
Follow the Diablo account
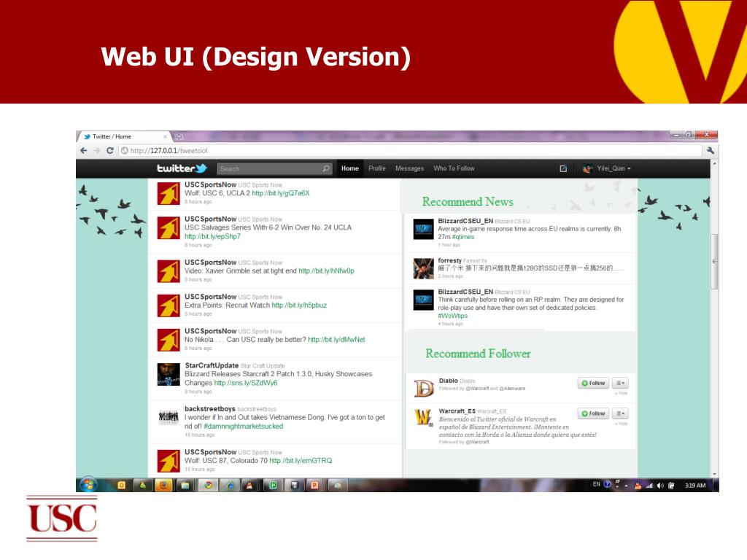pyautogui.click(x=594, y=383)
